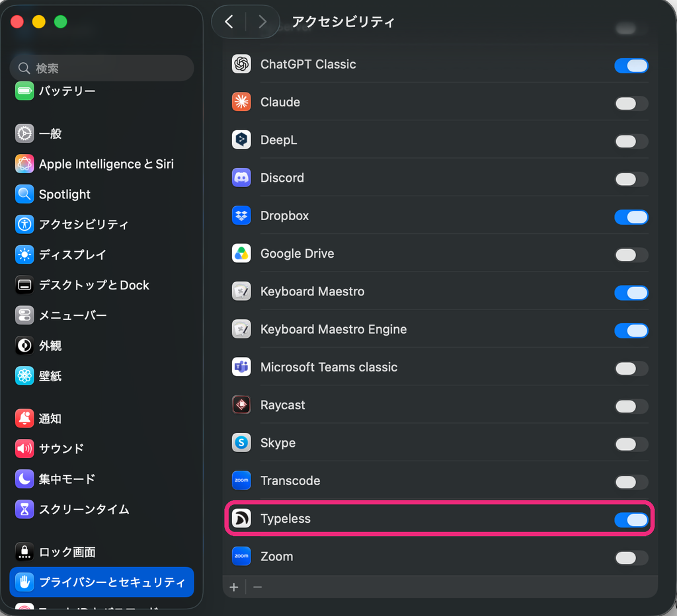Turn on the Transcode toggle

pos(631,482)
